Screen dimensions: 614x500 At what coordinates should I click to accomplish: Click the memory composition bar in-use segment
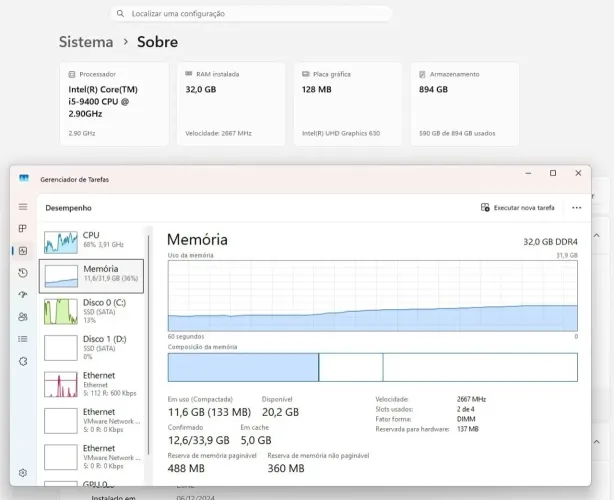pyautogui.click(x=243, y=367)
